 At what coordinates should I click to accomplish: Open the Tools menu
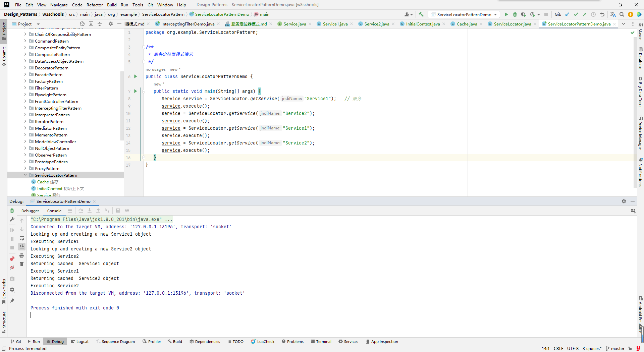138,5
